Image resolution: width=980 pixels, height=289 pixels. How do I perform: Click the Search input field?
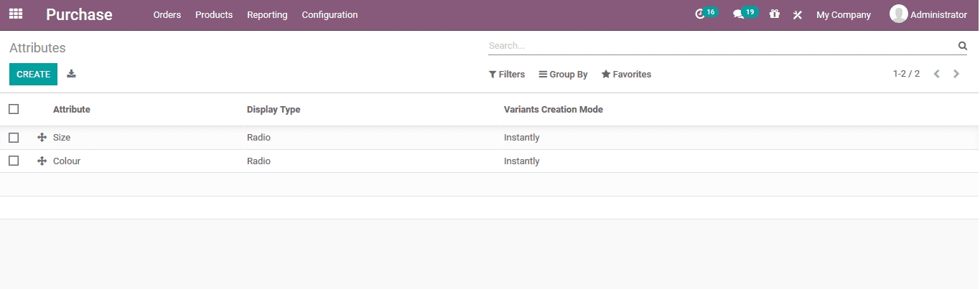click(718, 46)
